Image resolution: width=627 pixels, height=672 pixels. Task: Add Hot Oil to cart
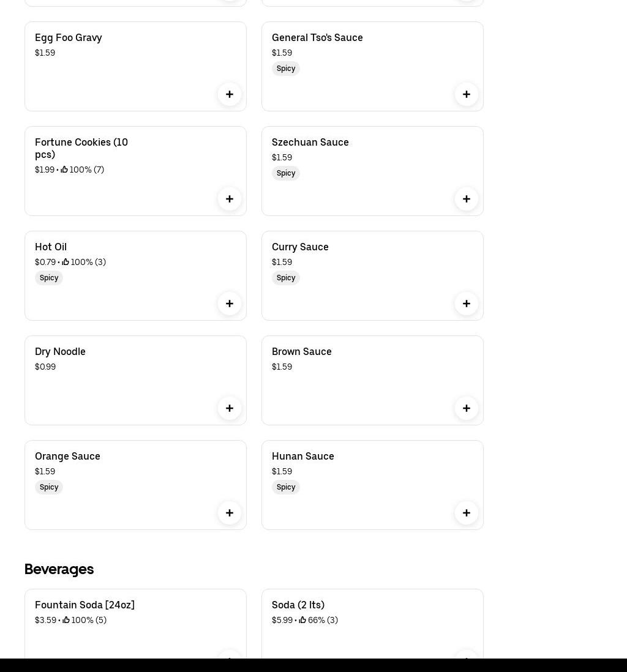click(230, 304)
